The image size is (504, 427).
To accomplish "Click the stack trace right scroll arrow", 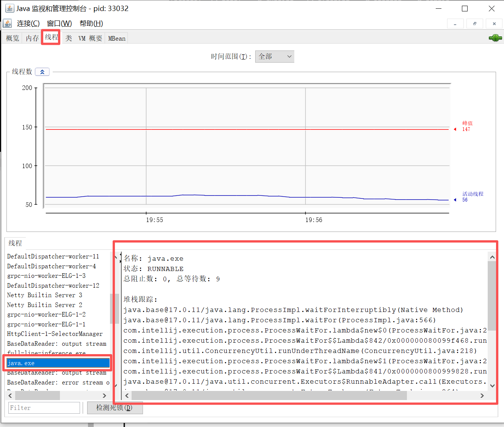I will pos(482,395).
